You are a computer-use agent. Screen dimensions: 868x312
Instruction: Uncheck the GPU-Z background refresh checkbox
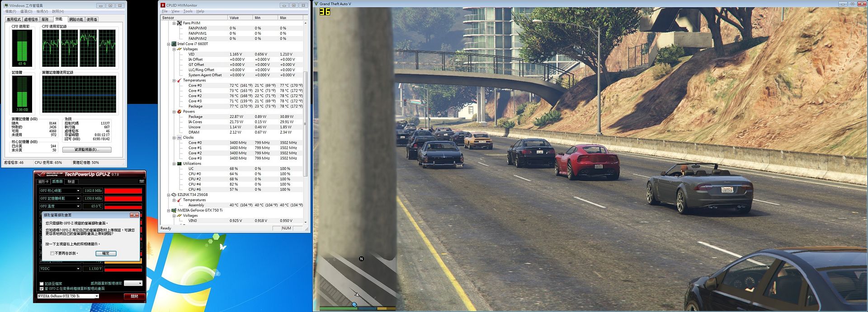42,289
